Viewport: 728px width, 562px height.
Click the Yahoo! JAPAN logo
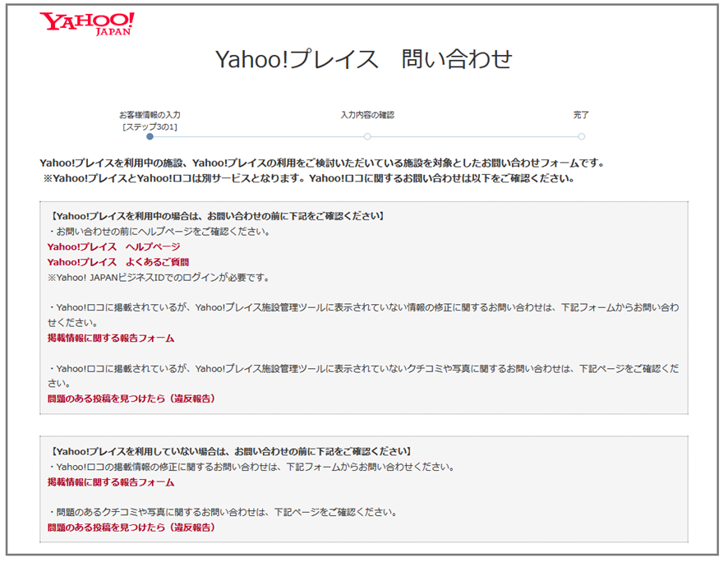(x=87, y=24)
